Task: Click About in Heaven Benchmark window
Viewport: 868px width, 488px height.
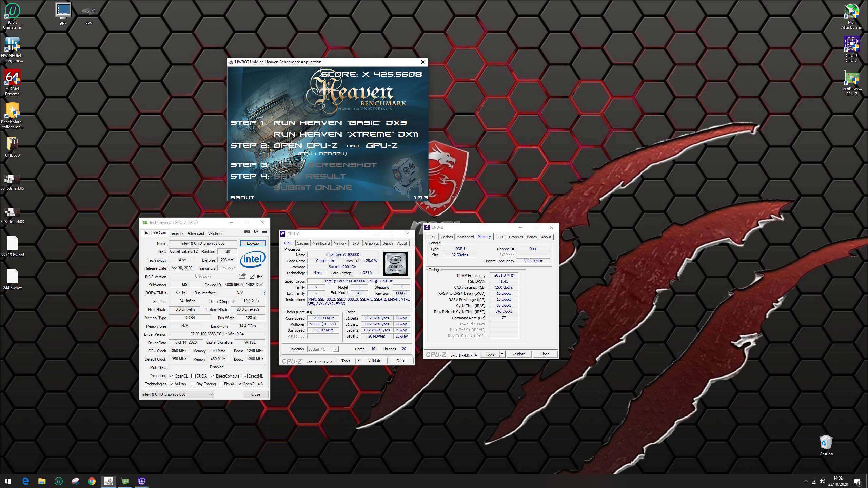Action: (x=242, y=197)
